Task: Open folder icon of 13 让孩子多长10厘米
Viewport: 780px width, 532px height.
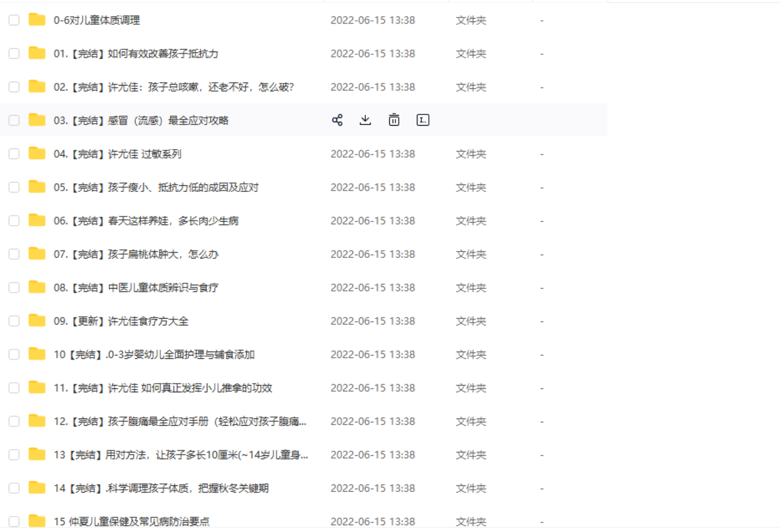Action: pyautogui.click(x=37, y=454)
